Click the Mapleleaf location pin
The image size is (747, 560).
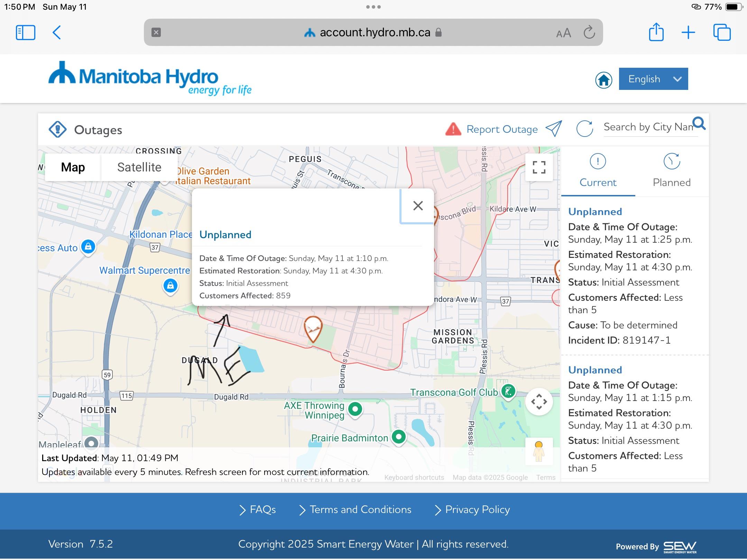pos(91,444)
